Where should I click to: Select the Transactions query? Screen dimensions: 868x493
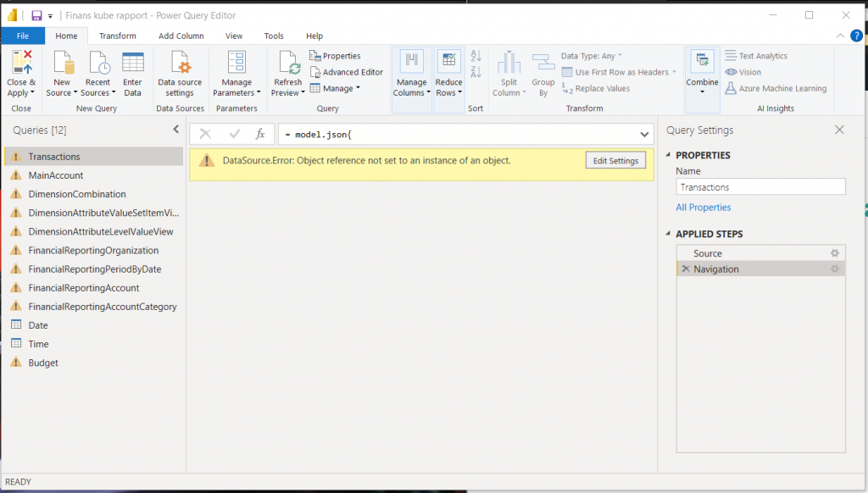93,157
